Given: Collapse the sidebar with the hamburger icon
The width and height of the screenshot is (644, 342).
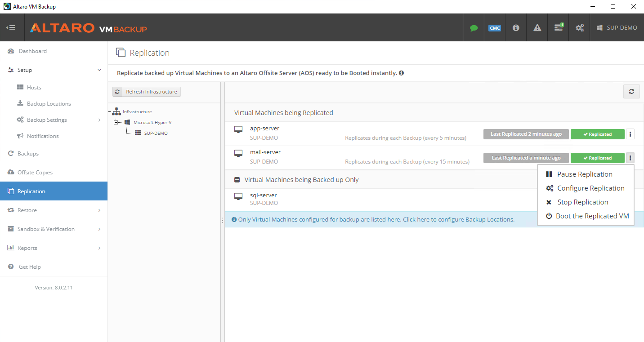Looking at the screenshot, I should pos(11,27).
